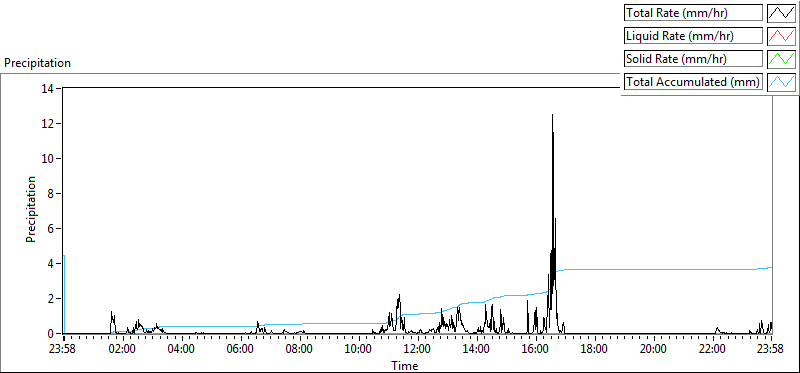The width and height of the screenshot is (800, 373).
Task: Click the Time axis label
Action: click(x=405, y=366)
